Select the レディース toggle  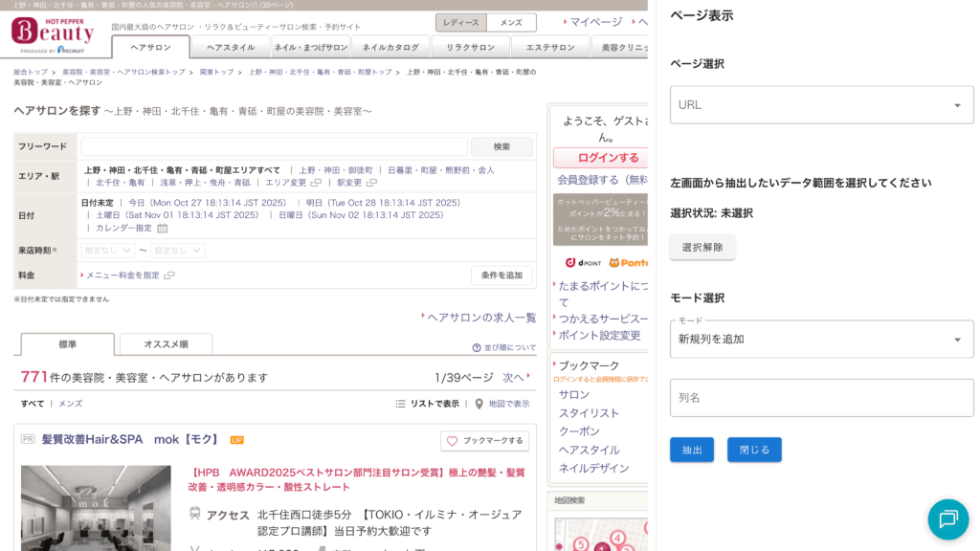pos(460,22)
